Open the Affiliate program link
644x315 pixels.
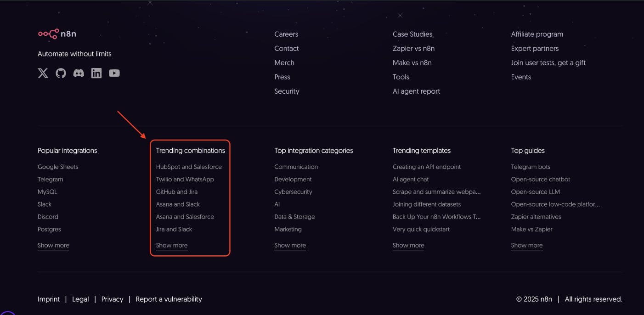click(x=537, y=34)
